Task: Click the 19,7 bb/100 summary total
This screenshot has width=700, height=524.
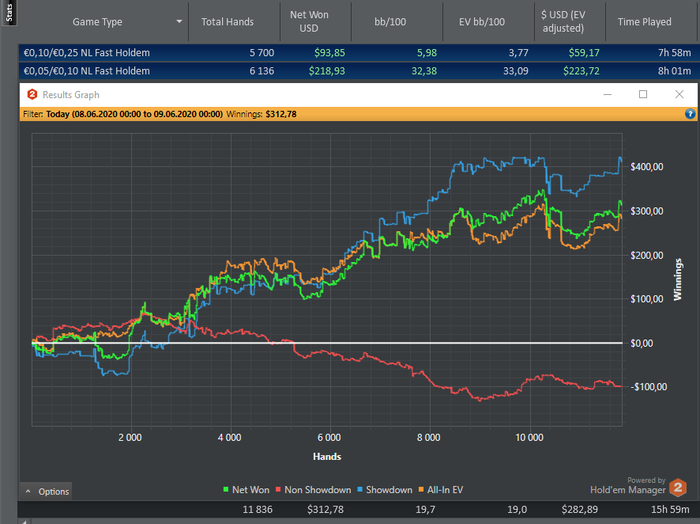Action: pos(425,509)
